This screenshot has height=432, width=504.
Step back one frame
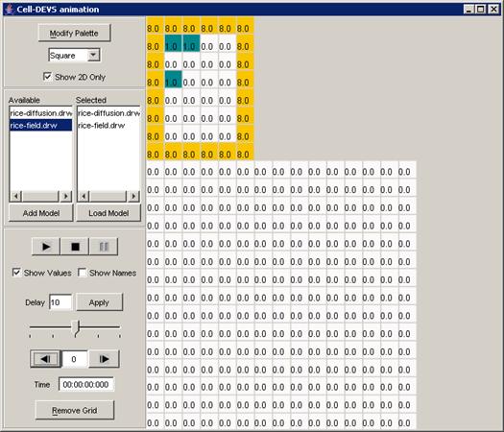pos(45,359)
